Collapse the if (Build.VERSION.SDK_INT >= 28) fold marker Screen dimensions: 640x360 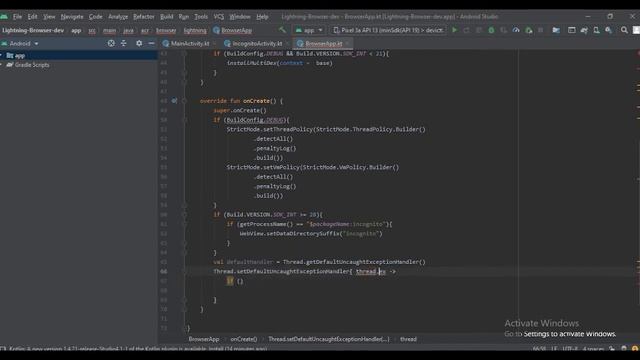tap(184, 214)
